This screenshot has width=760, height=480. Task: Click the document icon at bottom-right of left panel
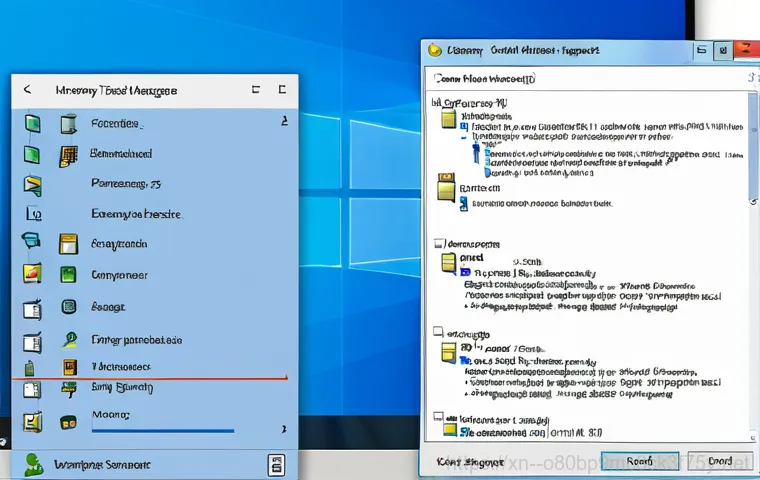pos(275,463)
